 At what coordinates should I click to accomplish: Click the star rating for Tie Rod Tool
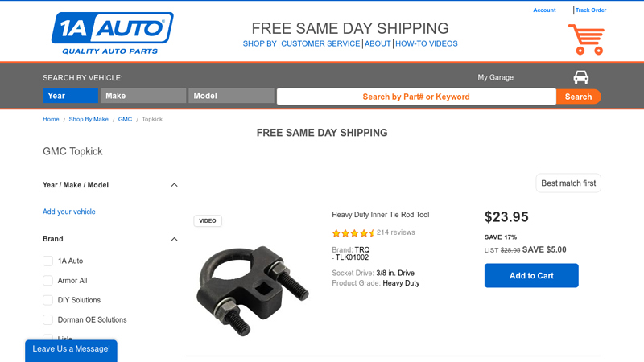pyautogui.click(x=353, y=233)
